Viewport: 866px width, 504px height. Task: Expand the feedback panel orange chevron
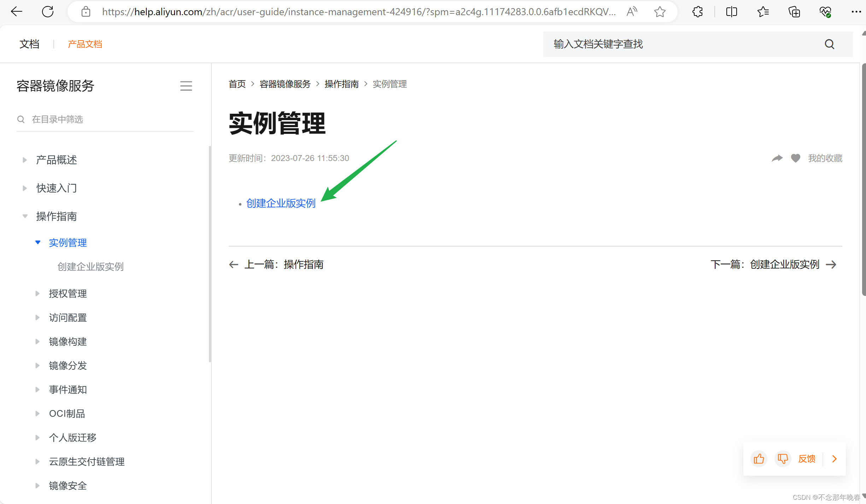tap(835, 459)
